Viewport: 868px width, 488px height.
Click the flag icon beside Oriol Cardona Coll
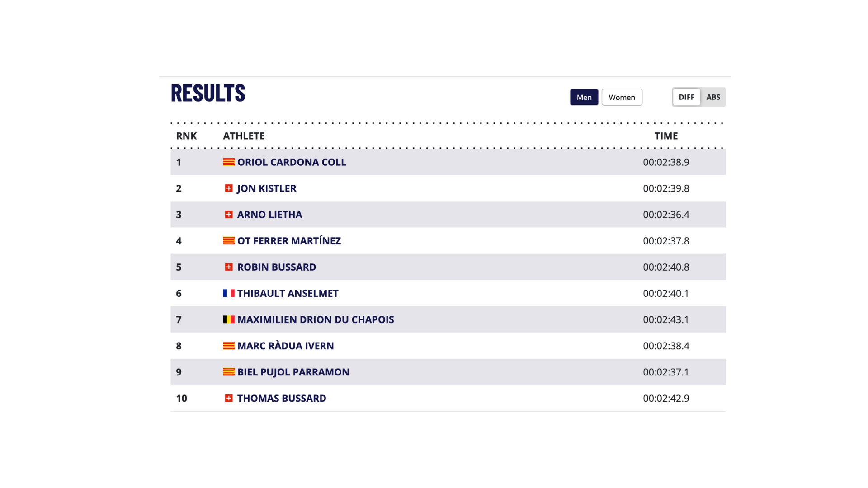pyautogui.click(x=229, y=162)
